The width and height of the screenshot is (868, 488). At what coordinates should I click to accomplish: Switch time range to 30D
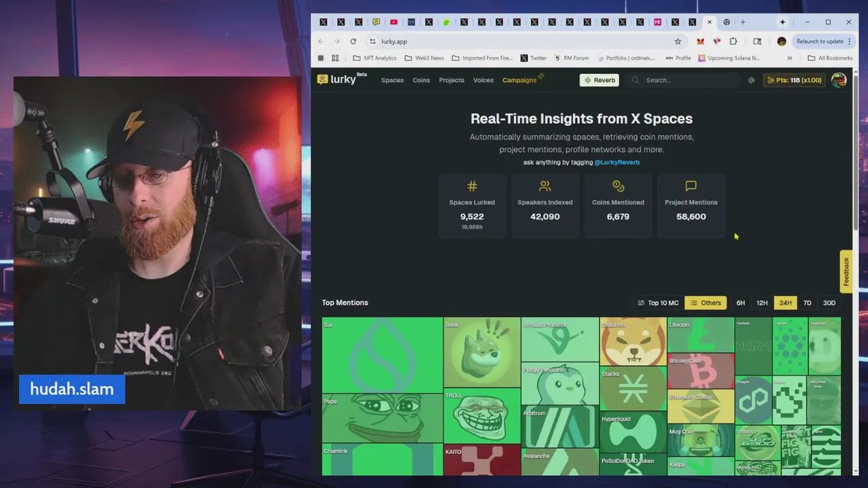829,303
